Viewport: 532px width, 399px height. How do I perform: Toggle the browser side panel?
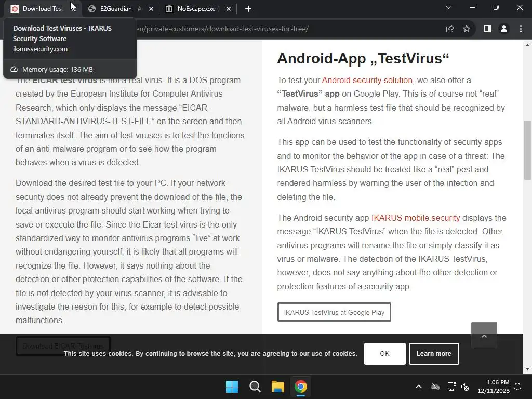pyautogui.click(x=487, y=29)
